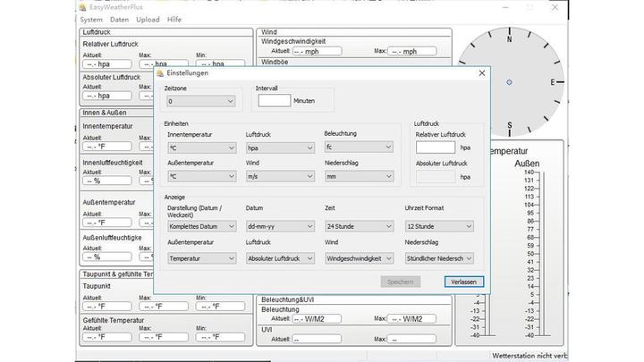Click the Gefühlte Temperatur Min field
Image resolution: width=644 pixels, height=362 pixels.
[220, 337]
